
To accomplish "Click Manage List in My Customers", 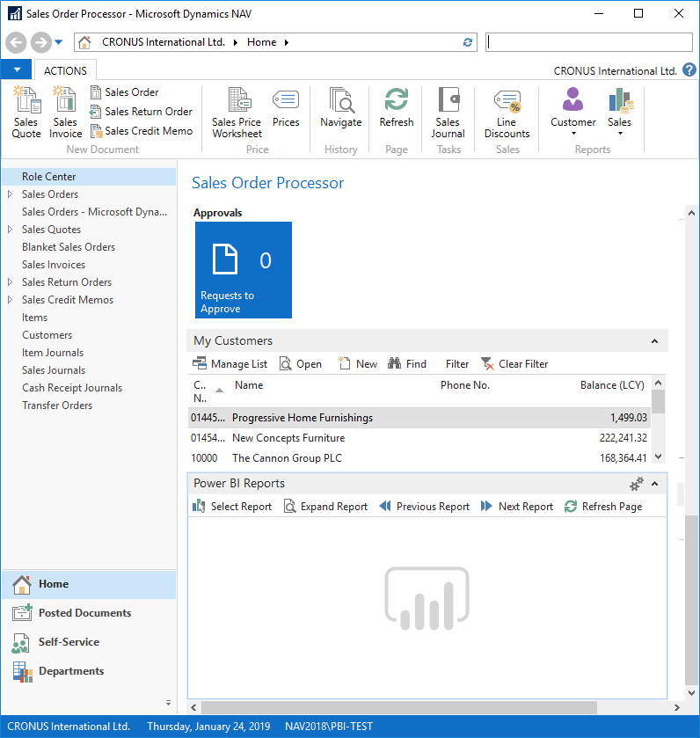I will [x=230, y=364].
